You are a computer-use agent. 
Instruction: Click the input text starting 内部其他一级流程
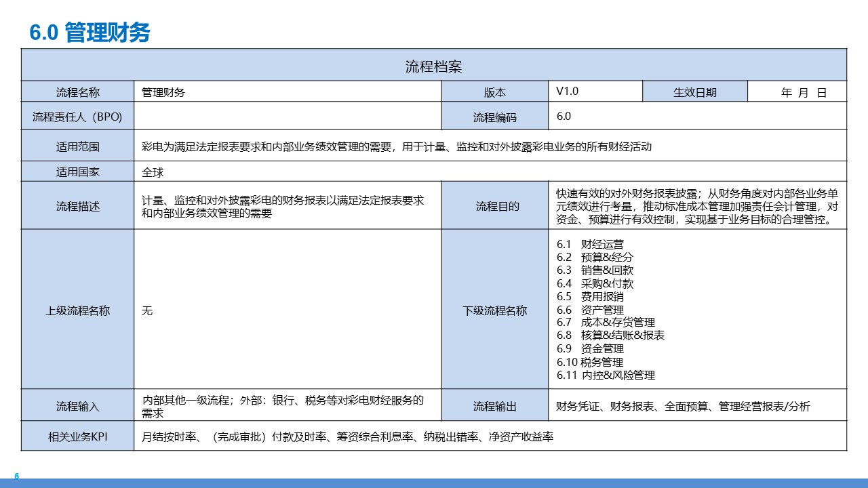click(x=283, y=406)
